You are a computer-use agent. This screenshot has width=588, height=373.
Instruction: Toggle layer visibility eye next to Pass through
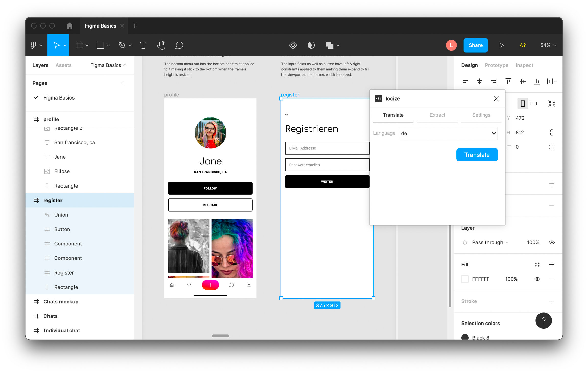[552, 242]
